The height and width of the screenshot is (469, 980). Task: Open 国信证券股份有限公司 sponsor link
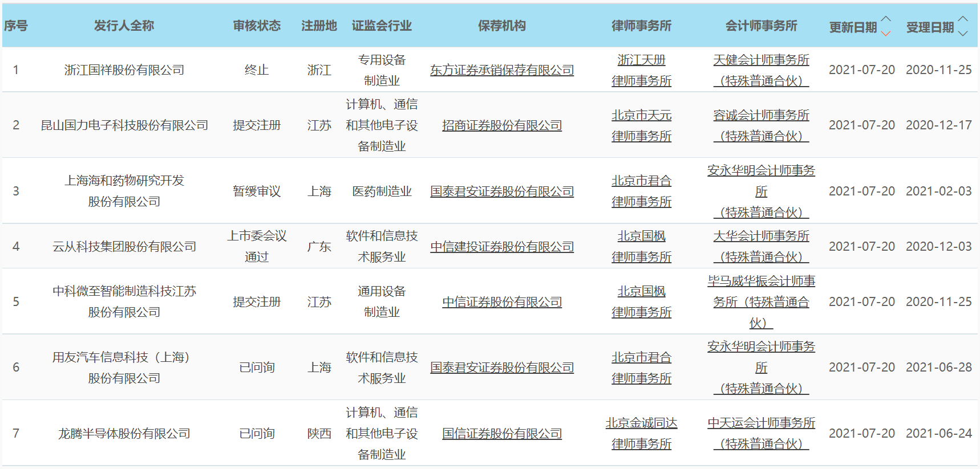pos(502,434)
